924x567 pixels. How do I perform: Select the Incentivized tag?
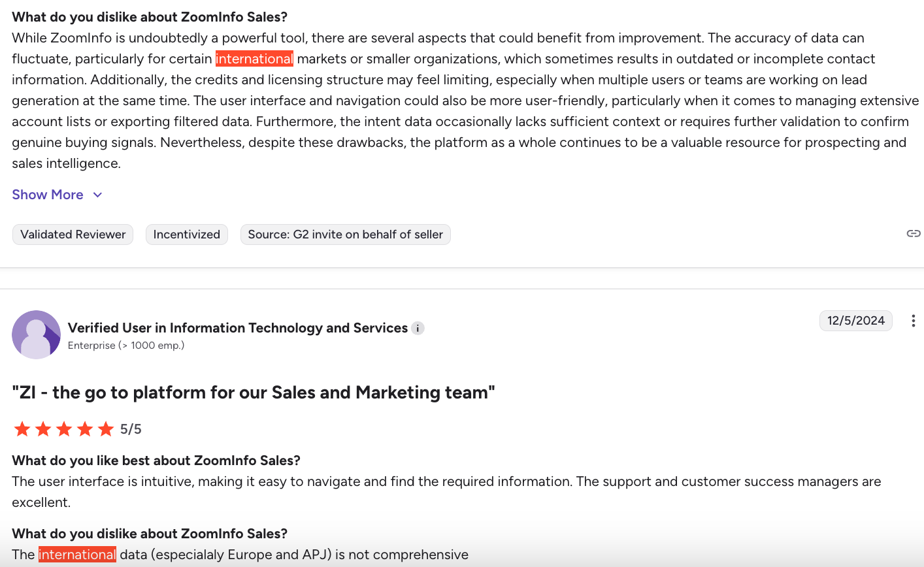(186, 234)
